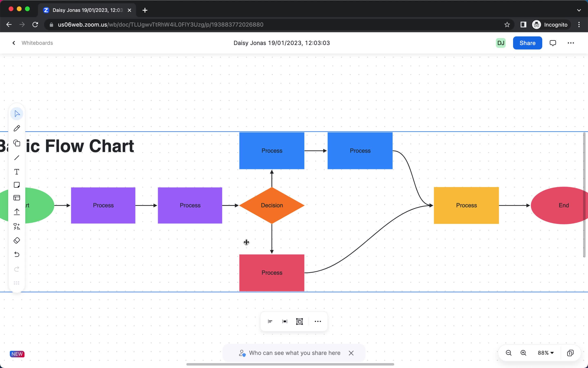Screen dimensions: 588x368
Task: Open the templates tool
Action: pos(17,198)
